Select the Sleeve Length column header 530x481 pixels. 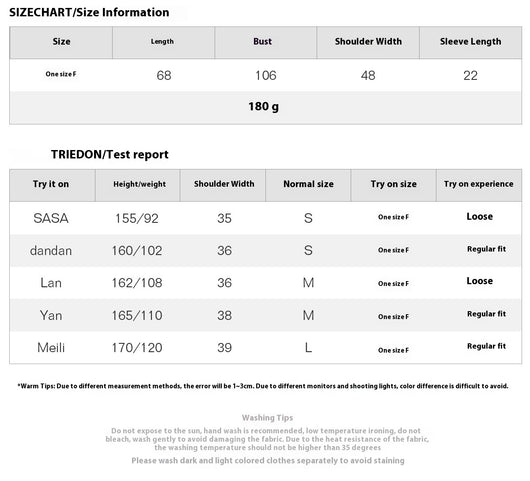pos(470,42)
